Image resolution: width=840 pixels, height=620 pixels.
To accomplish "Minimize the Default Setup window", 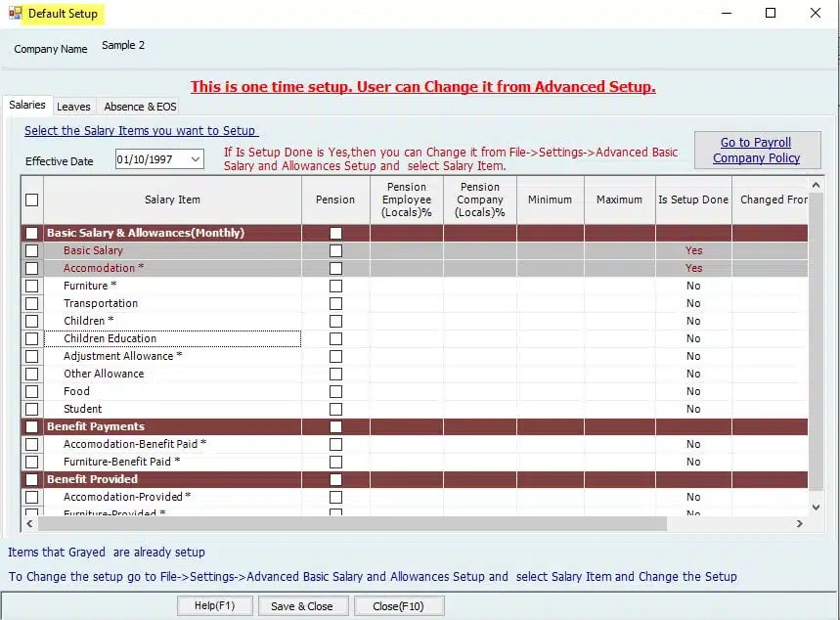I will (x=727, y=13).
